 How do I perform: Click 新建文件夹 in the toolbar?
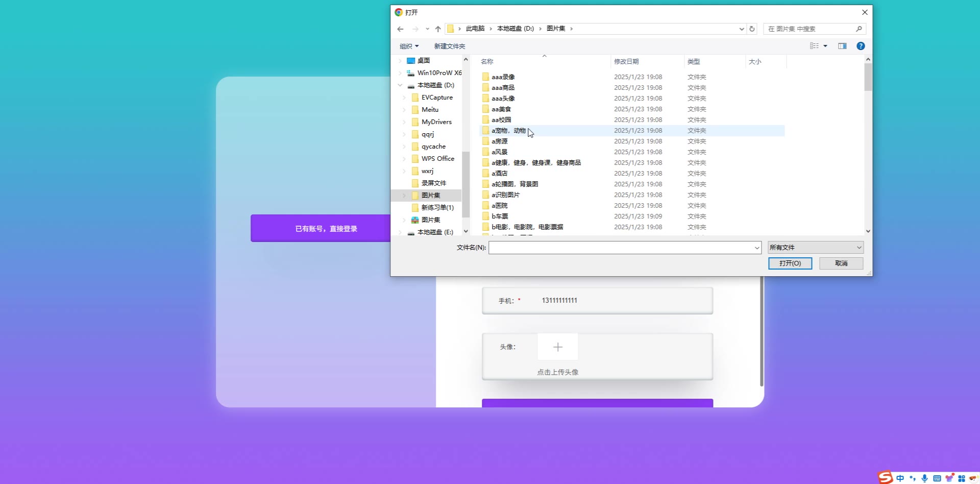[449, 46]
